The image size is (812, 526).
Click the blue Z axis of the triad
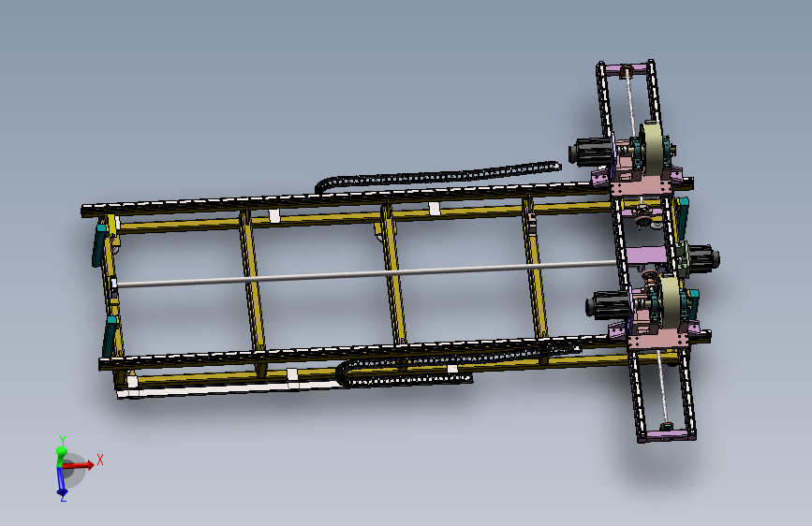tap(62, 483)
